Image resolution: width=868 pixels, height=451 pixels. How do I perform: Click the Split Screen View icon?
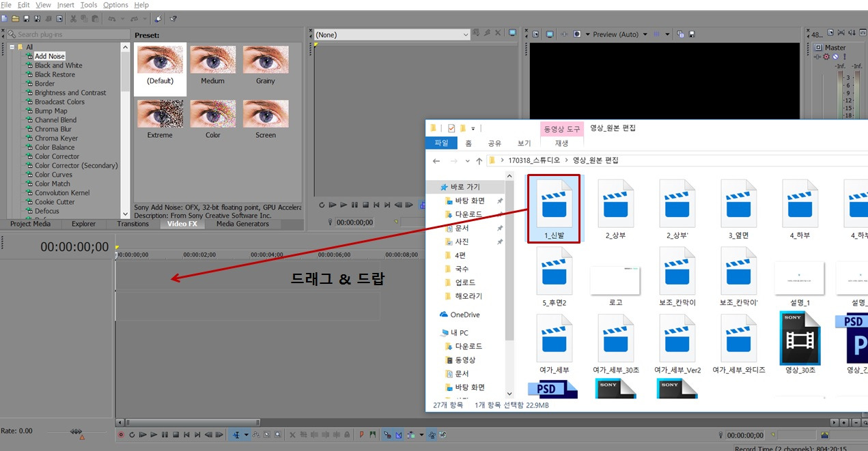577,34
